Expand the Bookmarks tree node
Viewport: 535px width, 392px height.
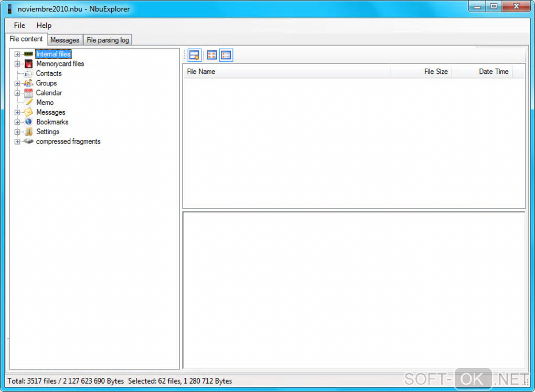tap(17, 122)
